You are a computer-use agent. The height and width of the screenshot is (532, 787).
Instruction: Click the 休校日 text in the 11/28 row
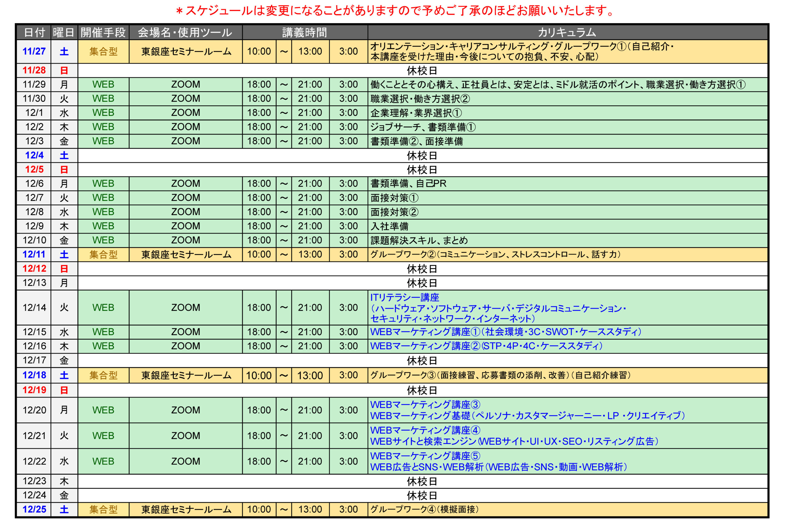(x=422, y=71)
